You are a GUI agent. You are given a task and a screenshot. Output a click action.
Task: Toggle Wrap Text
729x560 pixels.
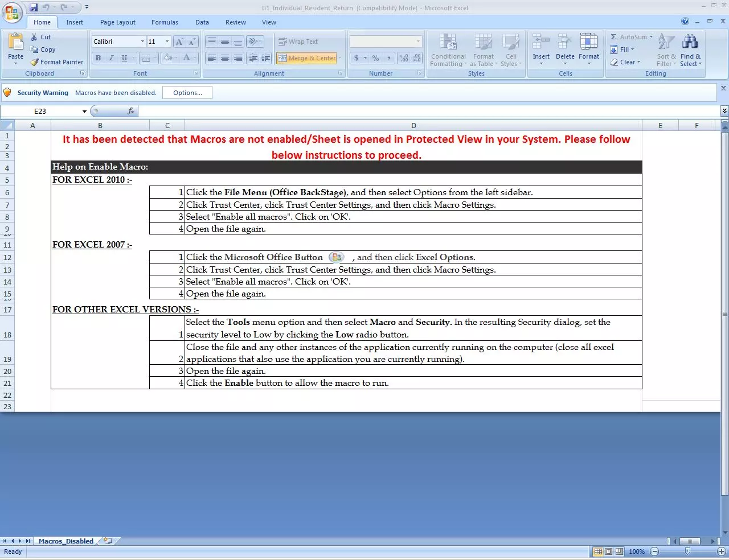pos(298,42)
